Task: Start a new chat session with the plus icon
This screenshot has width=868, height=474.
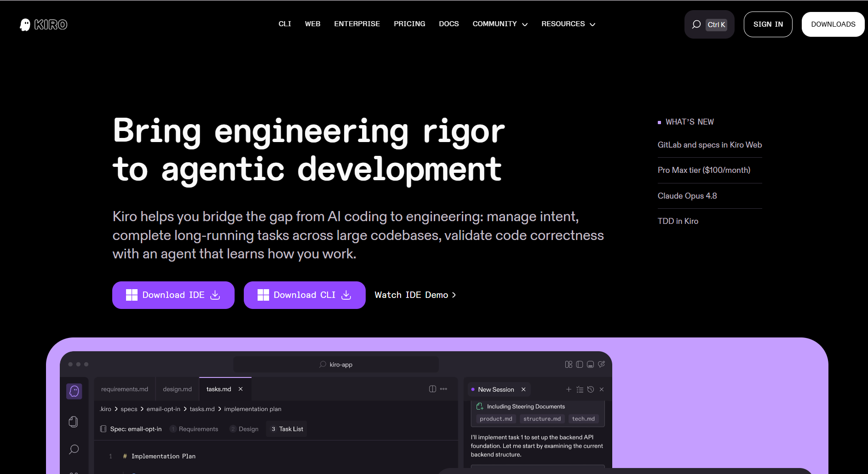Action: [569, 389]
